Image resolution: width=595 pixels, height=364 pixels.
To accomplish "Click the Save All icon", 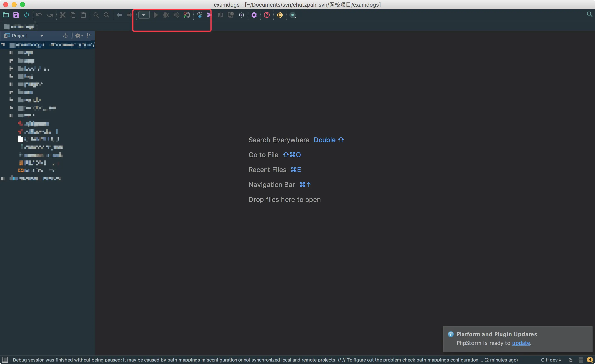I will 16,15.
